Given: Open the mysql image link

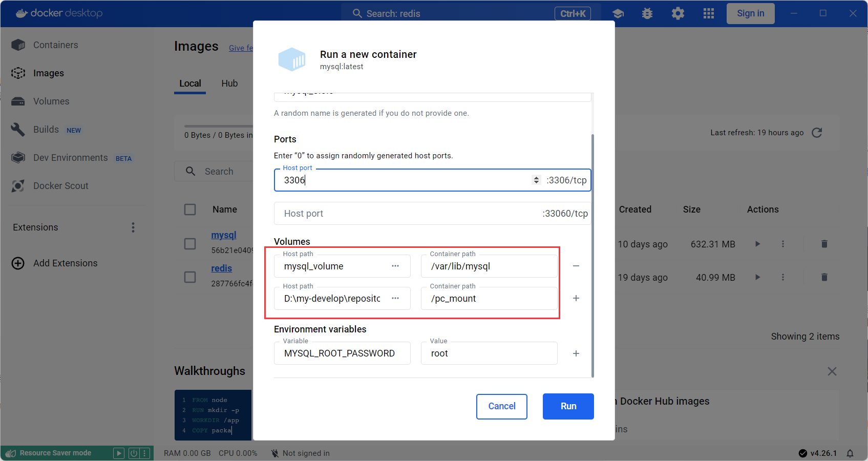Looking at the screenshot, I should (x=224, y=235).
